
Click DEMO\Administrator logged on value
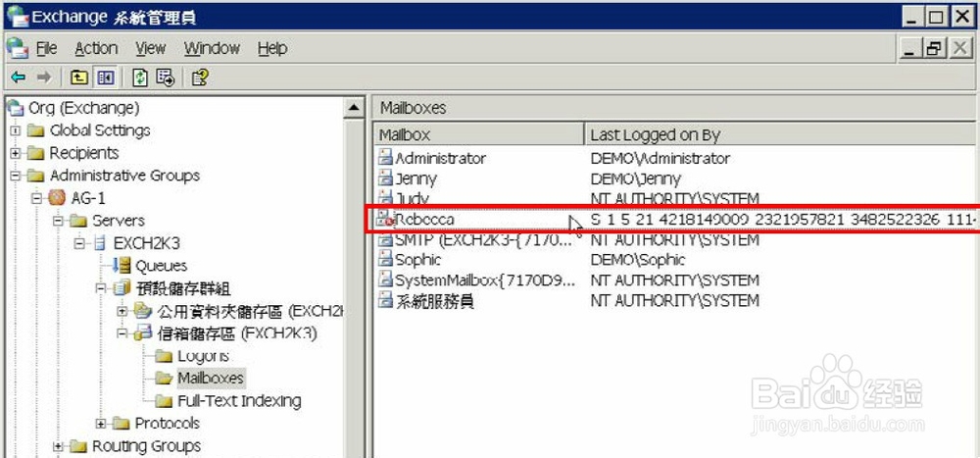[660, 158]
